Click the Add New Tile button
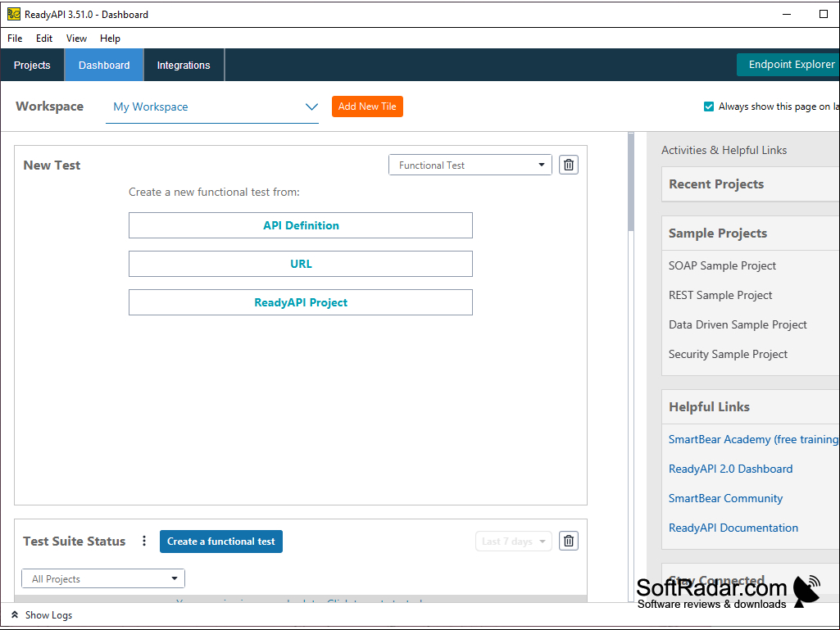Screen dimensions: 840x630 367,107
